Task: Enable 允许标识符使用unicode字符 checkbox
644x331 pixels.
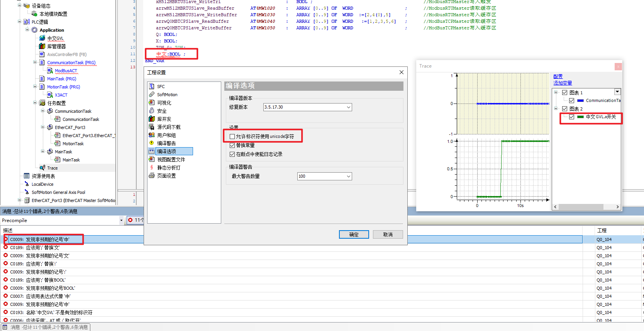Action: point(232,137)
